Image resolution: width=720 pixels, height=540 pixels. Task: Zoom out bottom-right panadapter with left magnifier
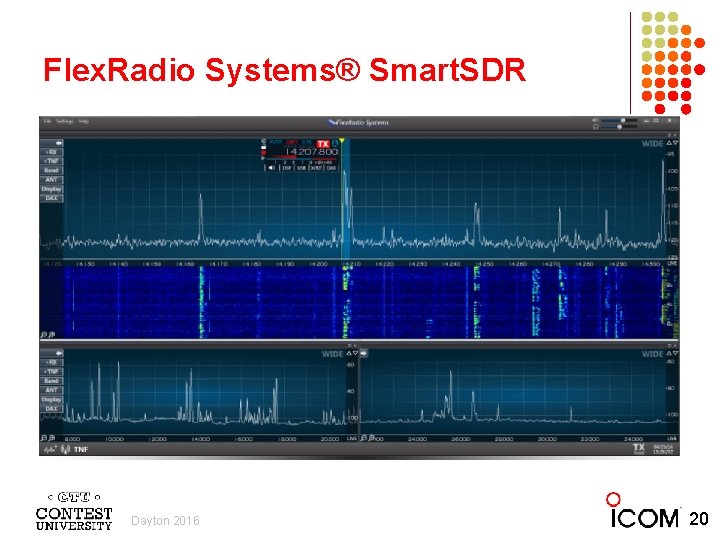click(x=364, y=438)
